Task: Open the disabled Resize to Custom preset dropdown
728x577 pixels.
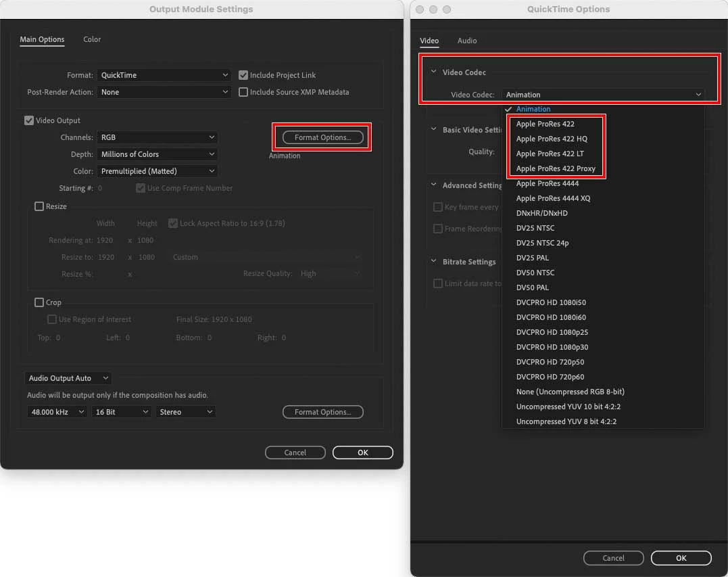Action: coord(266,257)
